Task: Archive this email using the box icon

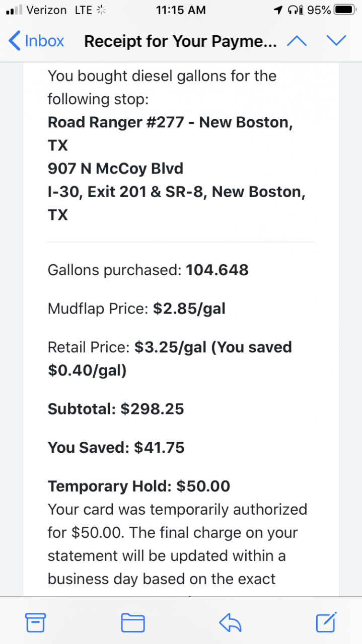Action: pyautogui.click(x=35, y=623)
